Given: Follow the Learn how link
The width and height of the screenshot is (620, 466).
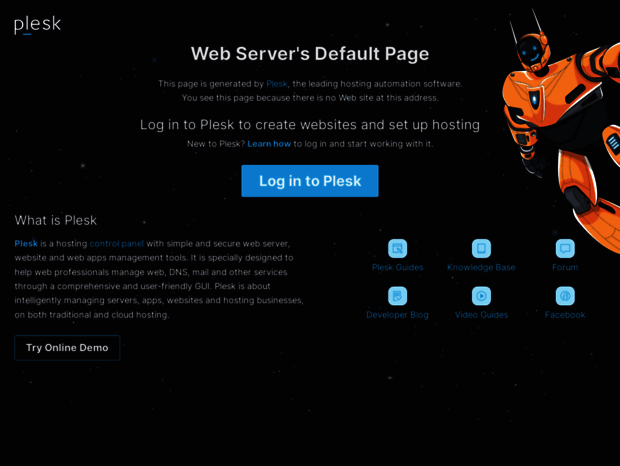Looking at the screenshot, I should click(269, 144).
